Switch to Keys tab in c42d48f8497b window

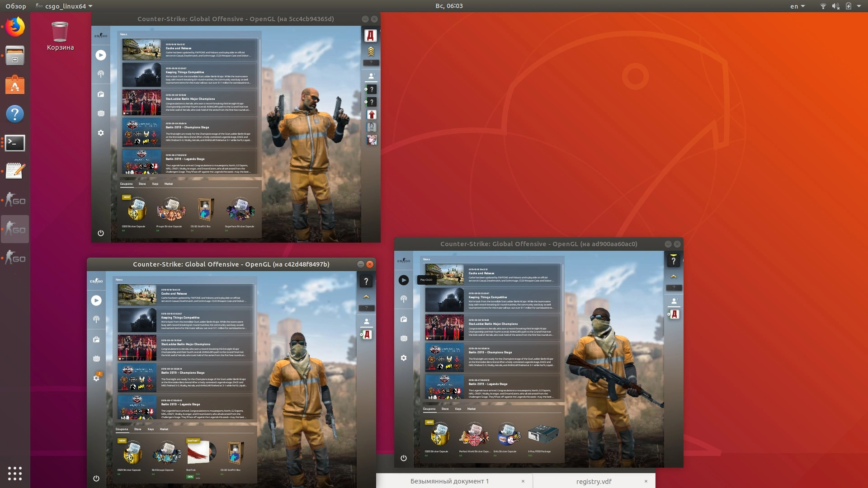click(151, 429)
